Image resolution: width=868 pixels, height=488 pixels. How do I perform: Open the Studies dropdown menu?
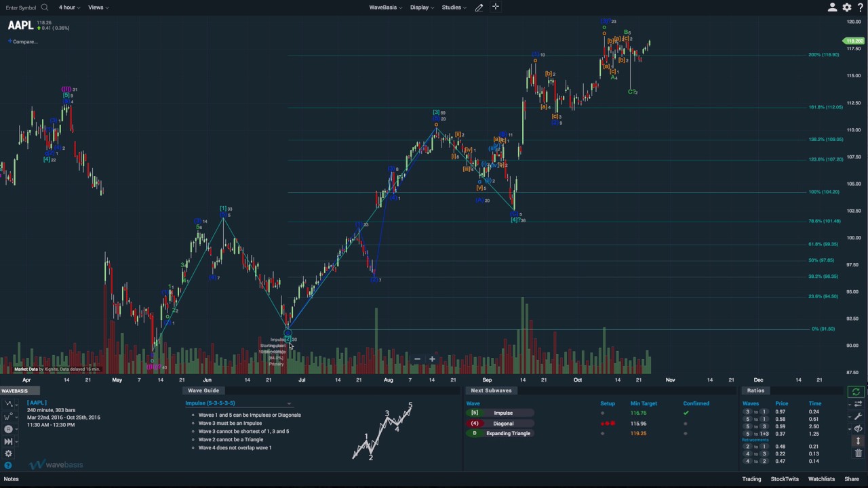tap(454, 7)
